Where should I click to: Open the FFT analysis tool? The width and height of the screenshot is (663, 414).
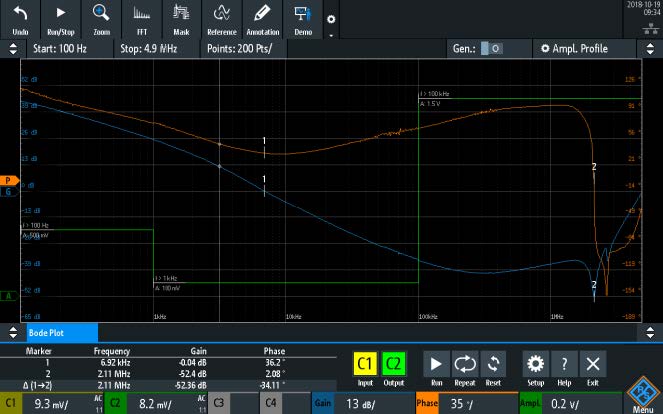141,18
